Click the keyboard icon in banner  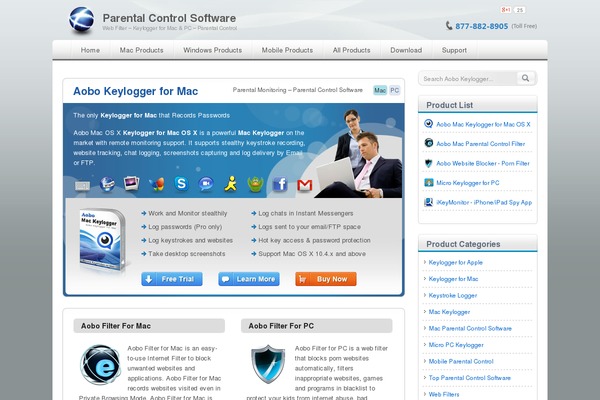point(82,186)
